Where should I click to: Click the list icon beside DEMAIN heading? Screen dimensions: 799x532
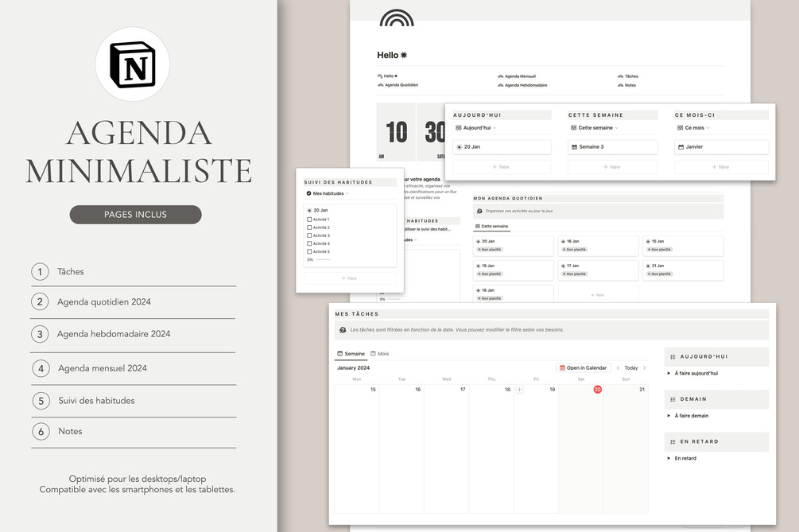pos(673,399)
